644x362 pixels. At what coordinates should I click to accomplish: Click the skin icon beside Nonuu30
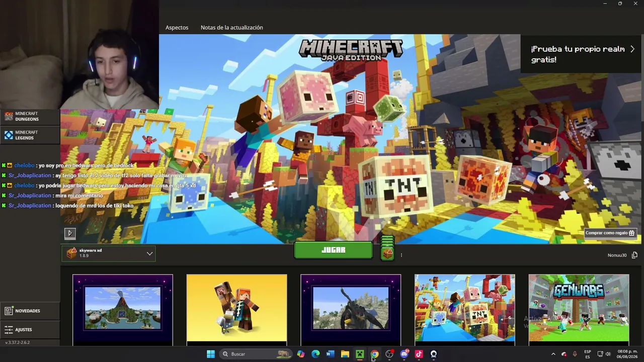[x=634, y=255]
